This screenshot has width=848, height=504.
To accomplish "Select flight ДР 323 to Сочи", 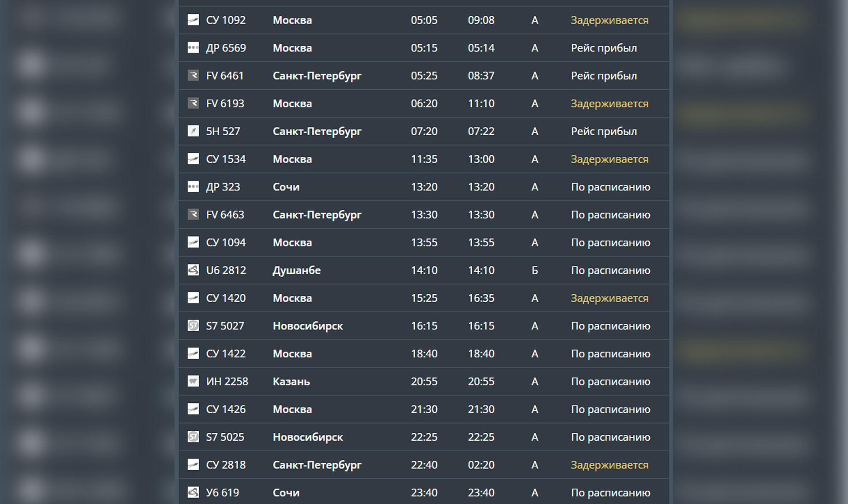I will (223, 187).
